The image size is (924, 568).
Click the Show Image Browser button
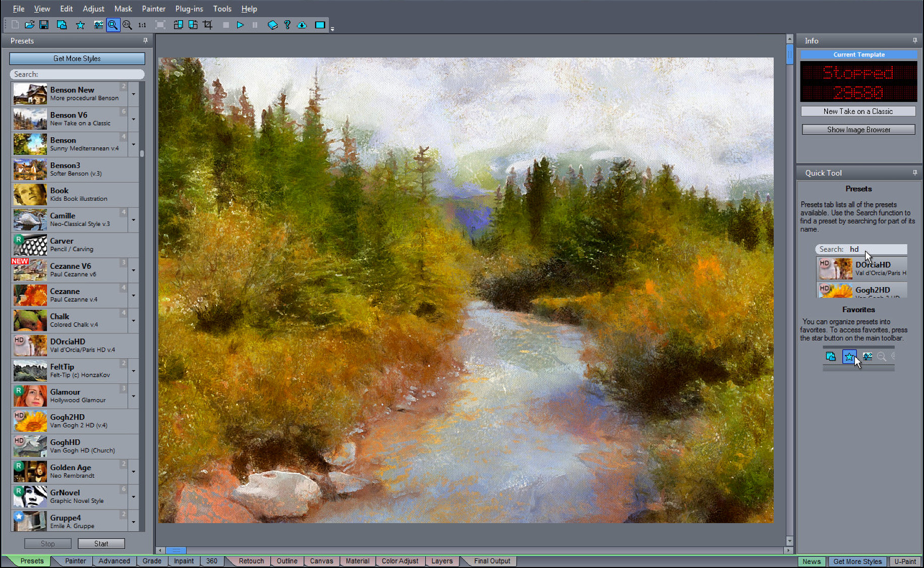(858, 130)
